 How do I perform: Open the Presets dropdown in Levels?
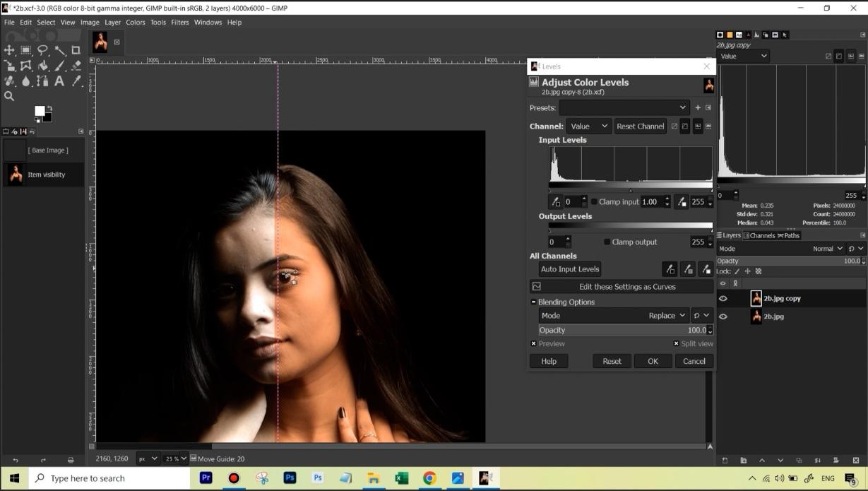(624, 108)
